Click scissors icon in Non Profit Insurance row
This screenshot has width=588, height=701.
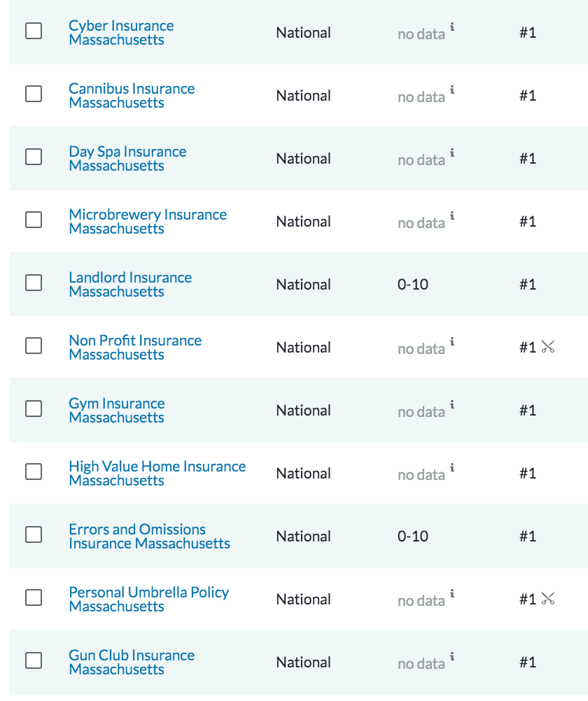[547, 346]
